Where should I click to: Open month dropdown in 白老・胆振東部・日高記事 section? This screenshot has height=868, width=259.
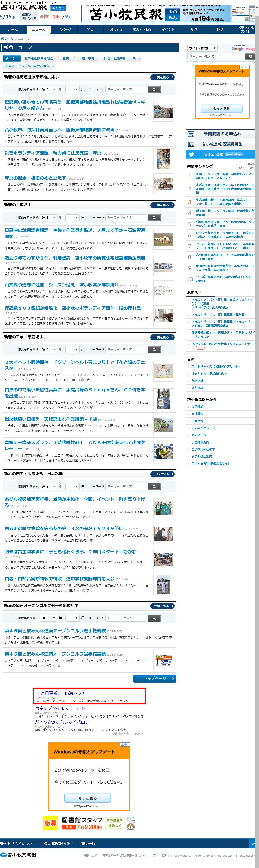click(72, 486)
